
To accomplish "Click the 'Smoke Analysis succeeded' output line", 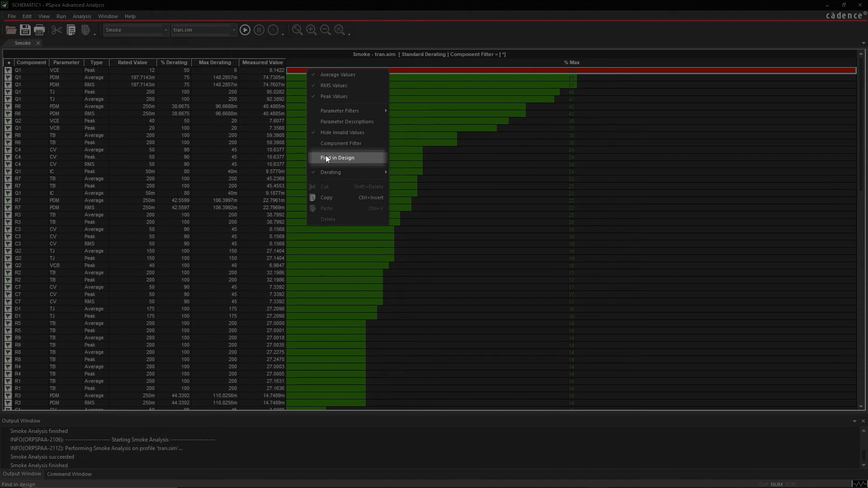I will [42, 457].
